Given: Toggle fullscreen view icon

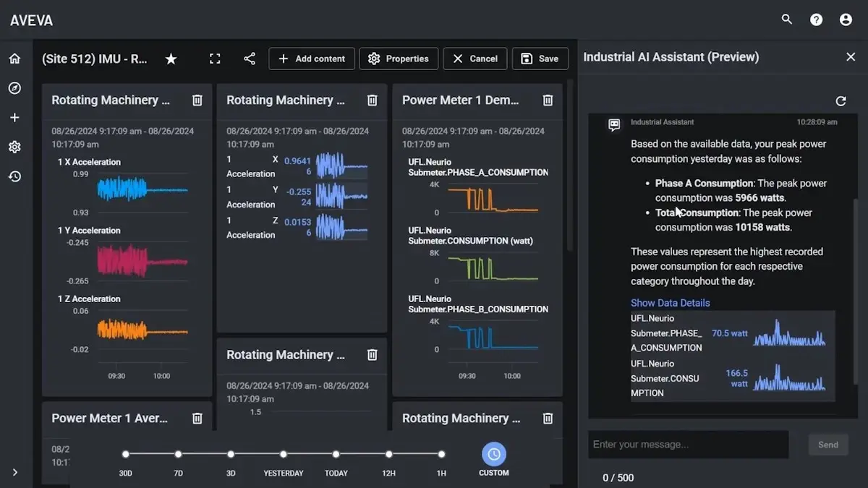Looking at the screenshot, I should (x=215, y=59).
